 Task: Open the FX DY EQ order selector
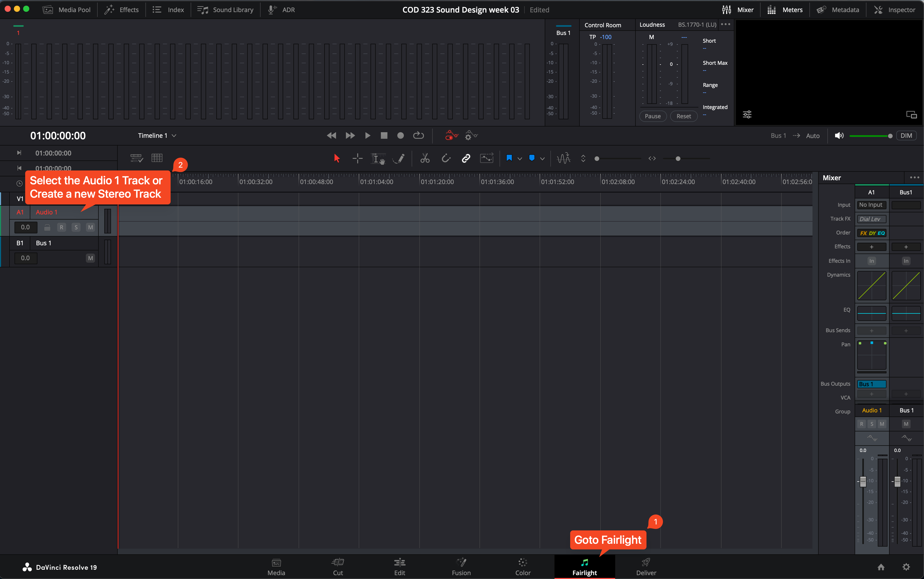click(872, 233)
